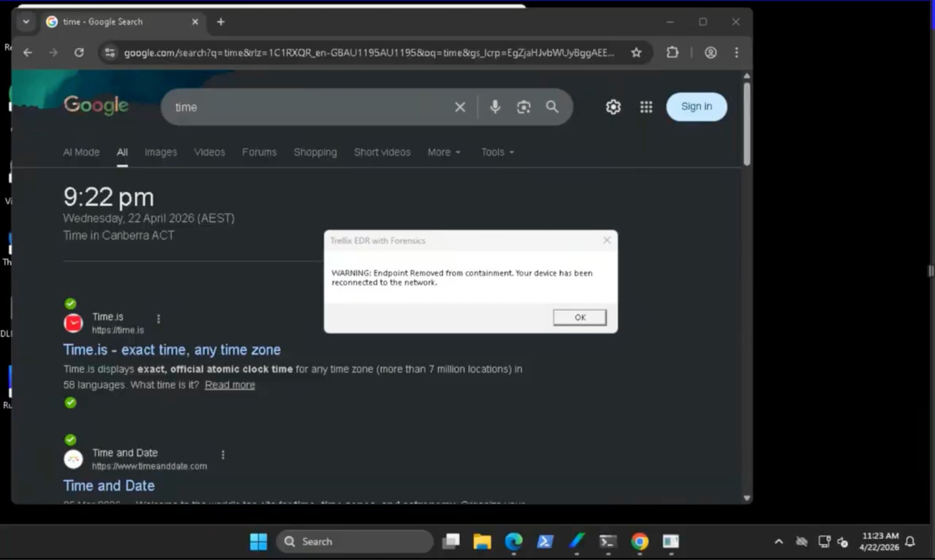Click the muted volume icon in the tray
Screen dimensions: 935x560
[843, 542]
